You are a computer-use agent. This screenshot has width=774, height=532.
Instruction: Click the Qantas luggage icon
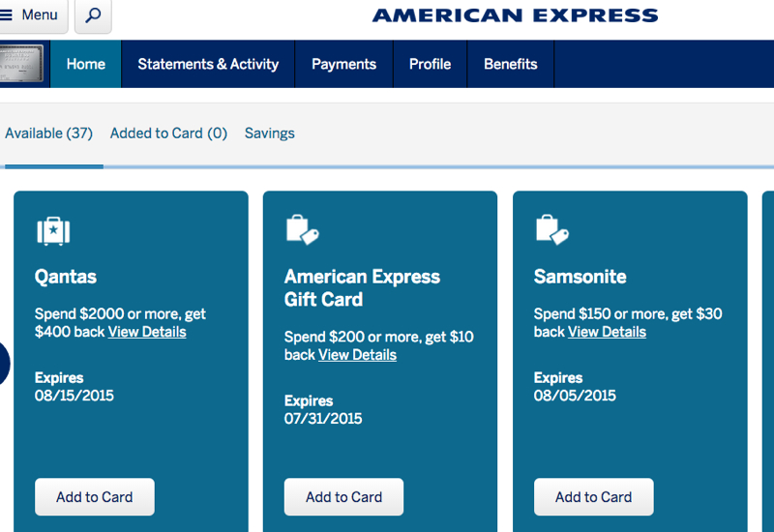[53, 230]
